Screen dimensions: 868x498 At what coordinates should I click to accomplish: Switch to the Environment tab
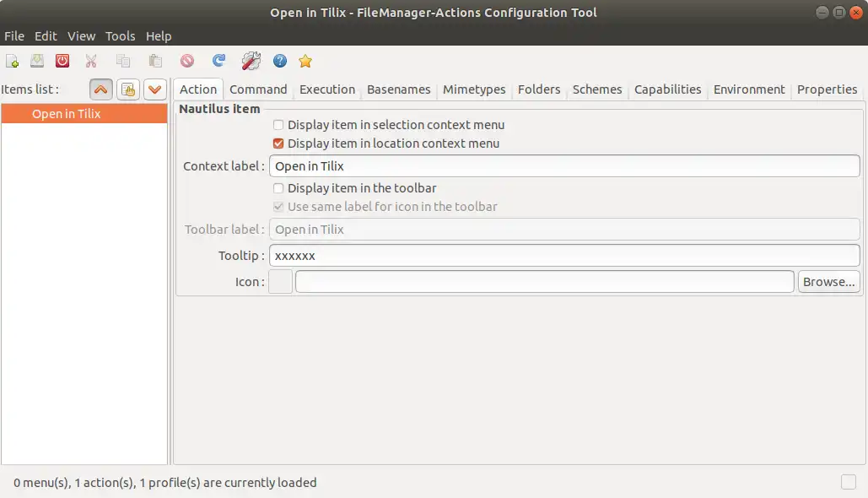point(749,89)
